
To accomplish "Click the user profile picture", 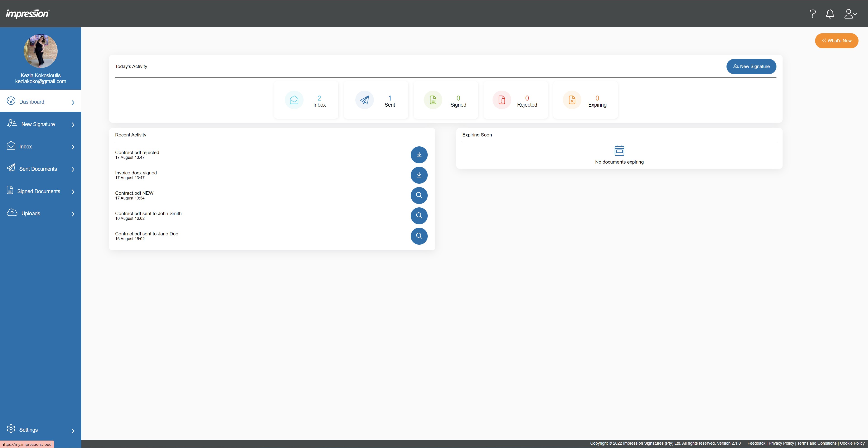I will tap(40, 51).
